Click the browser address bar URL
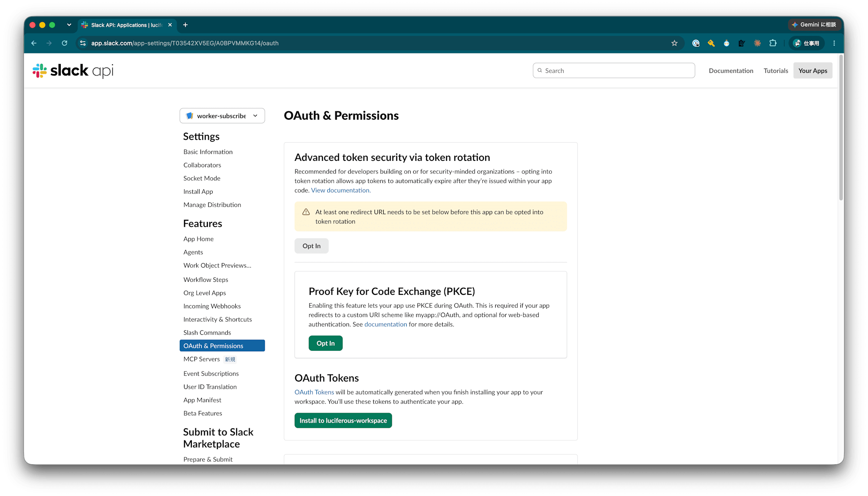 (185, 43)
